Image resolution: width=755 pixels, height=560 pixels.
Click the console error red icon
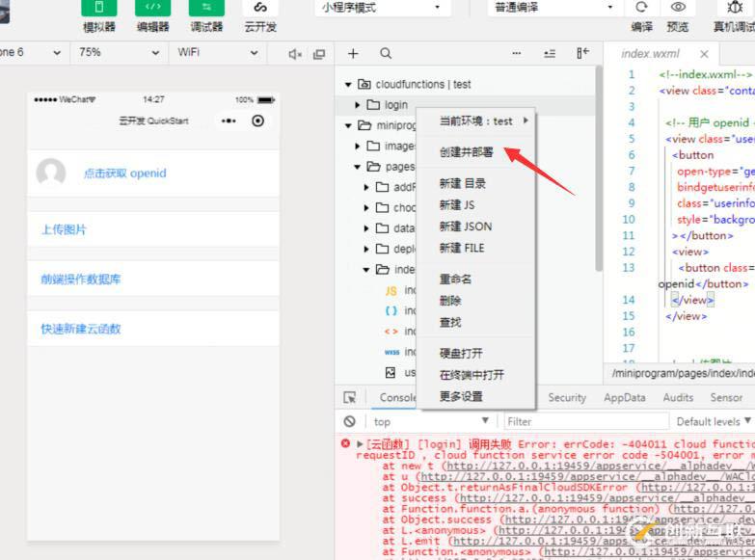point(345,443)
